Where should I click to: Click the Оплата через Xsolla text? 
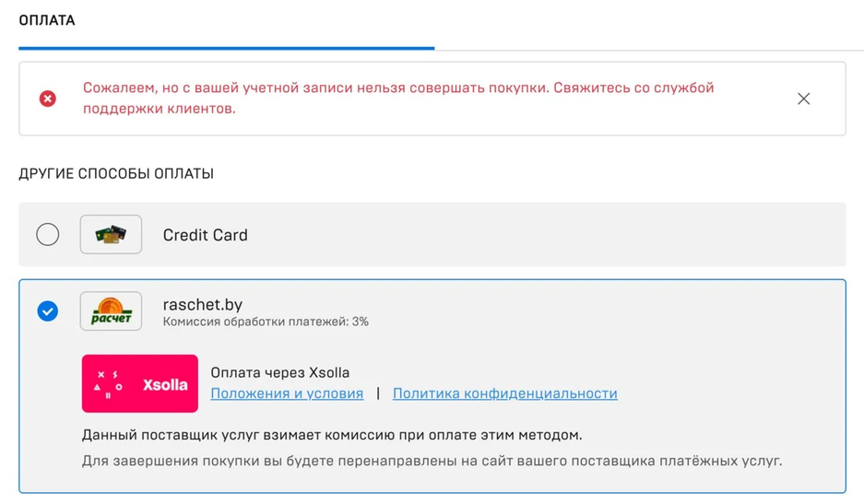pyautogui.click(x=280, y=373)
